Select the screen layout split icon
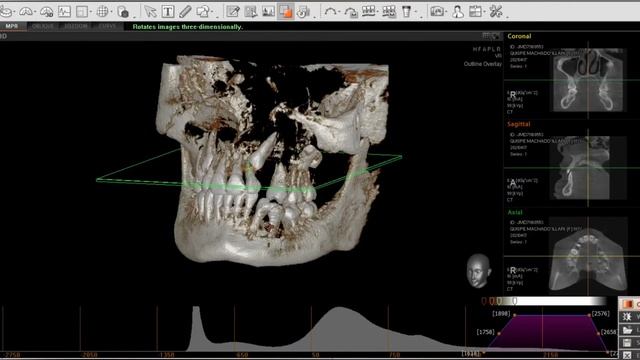640x360 pixels. tap(82, 11)
